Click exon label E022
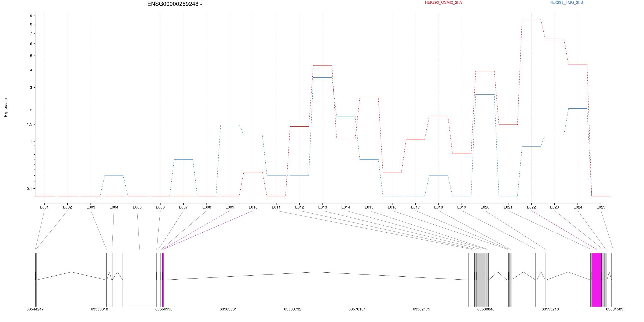This screenshot has height=322, width=644. (x=531, y=207)
